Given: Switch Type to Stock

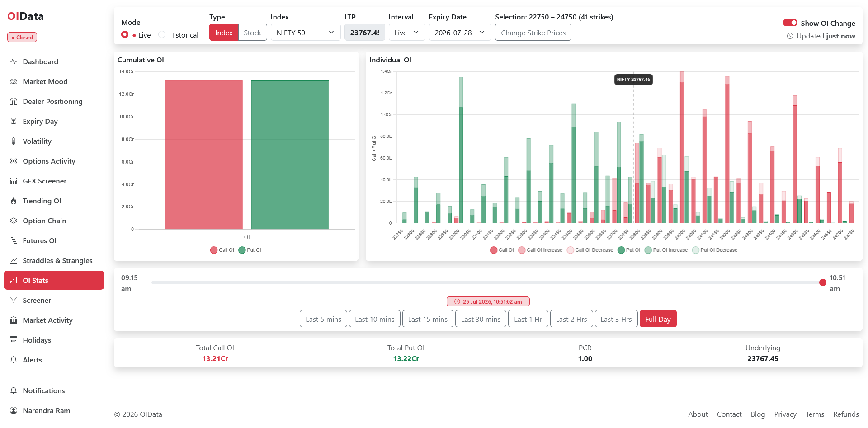Looking at the screenshot, I should 252,33.
